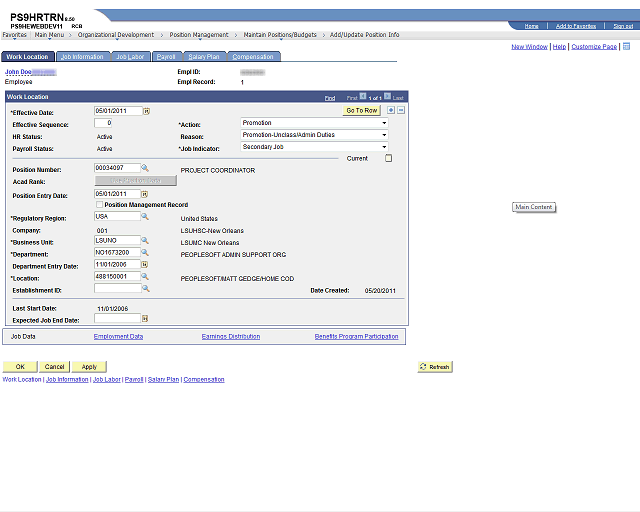Open the Benefits Program Participation link
This screenshot has height=512, width=640.
coord(356,336)
